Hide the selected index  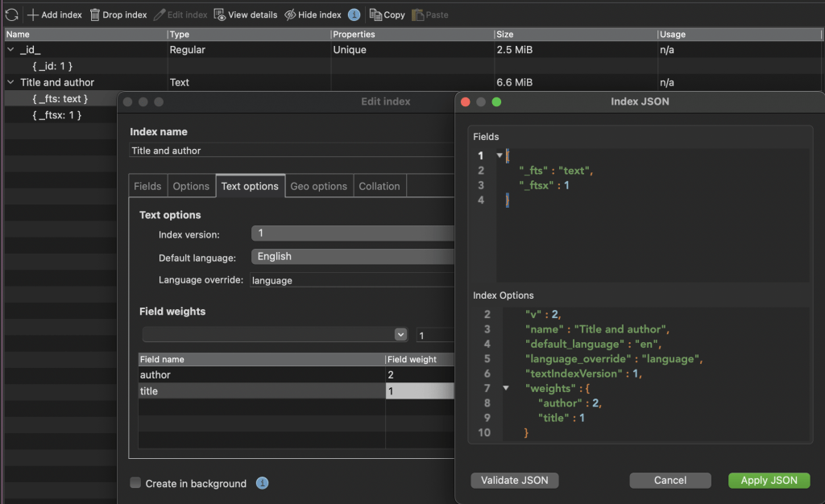(311, 14)
